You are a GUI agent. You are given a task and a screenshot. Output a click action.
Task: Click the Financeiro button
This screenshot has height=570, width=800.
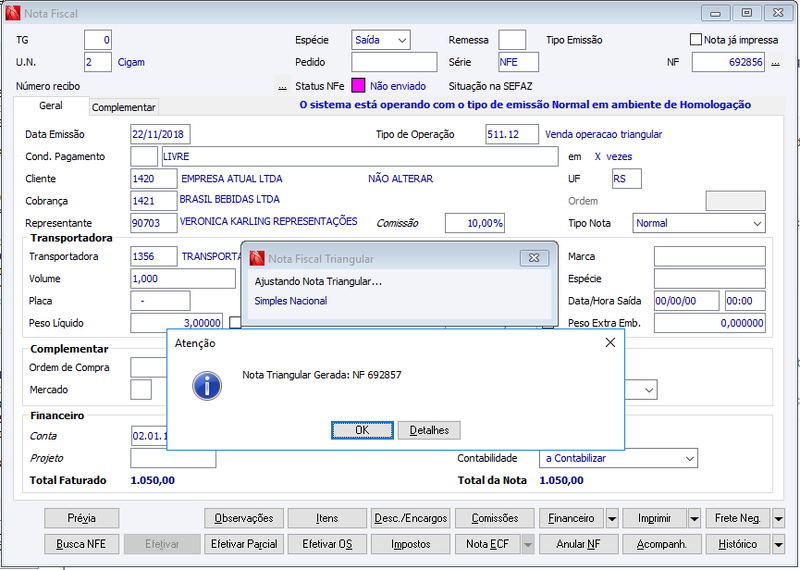click(x=571, y=518)
